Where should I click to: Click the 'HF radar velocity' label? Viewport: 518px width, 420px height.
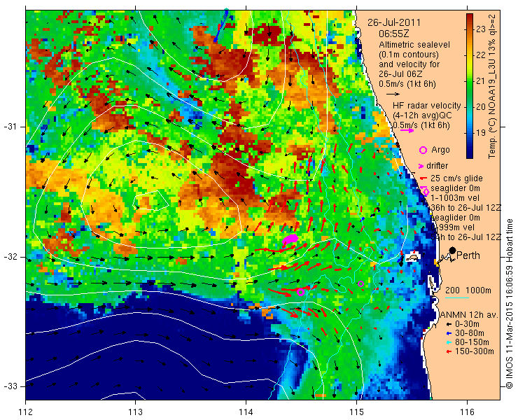click(x=427, y=106)
